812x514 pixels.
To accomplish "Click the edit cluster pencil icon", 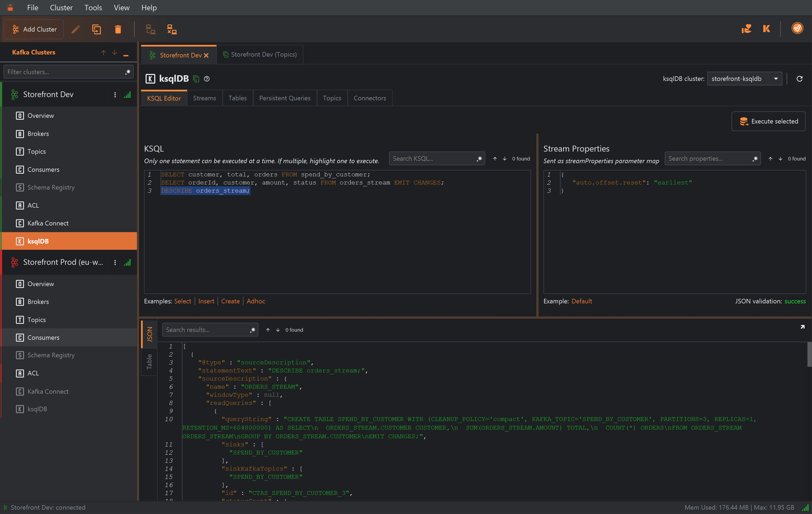I will [x=76, y=29].
